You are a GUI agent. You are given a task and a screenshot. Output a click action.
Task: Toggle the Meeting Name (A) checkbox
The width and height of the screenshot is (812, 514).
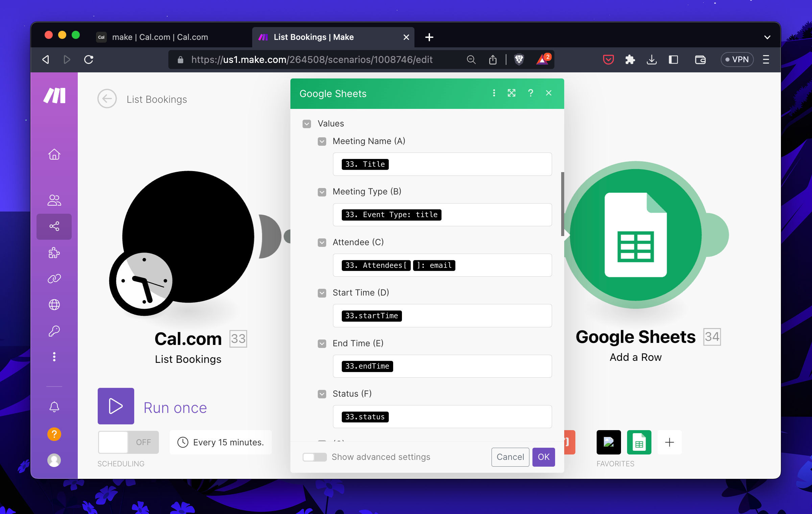pyautogui.click(x=322, y=141)
